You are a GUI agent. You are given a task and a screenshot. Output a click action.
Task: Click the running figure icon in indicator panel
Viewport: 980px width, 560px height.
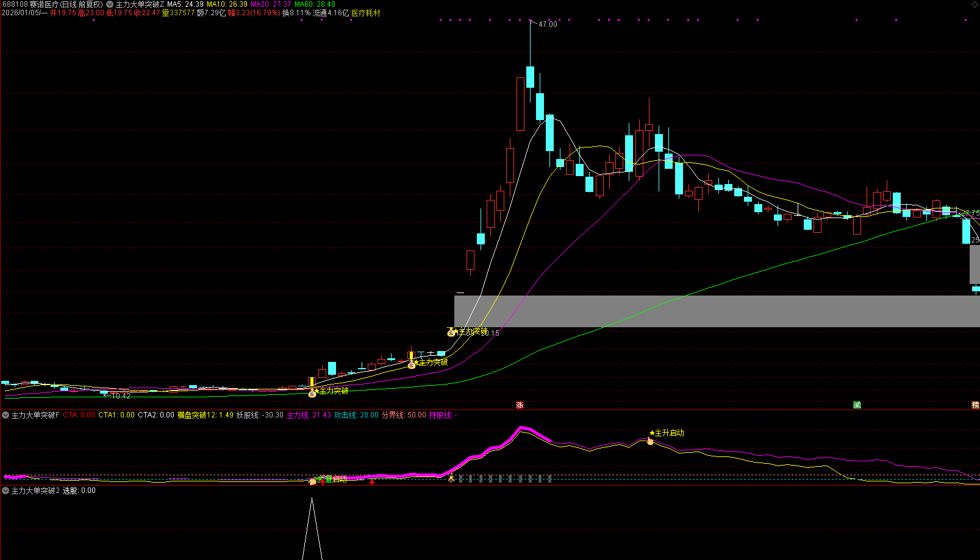coord(451,478)
